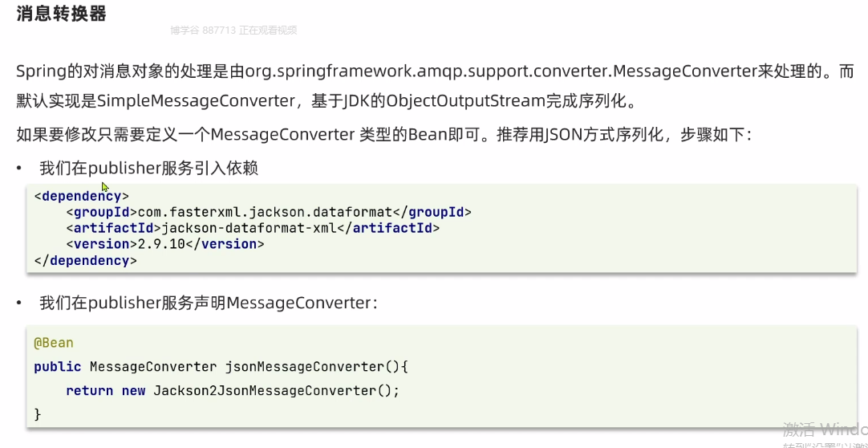Click the 激活 Windows watermark
868x448 pixels.
pyautogui.click(x=825, y=430)
